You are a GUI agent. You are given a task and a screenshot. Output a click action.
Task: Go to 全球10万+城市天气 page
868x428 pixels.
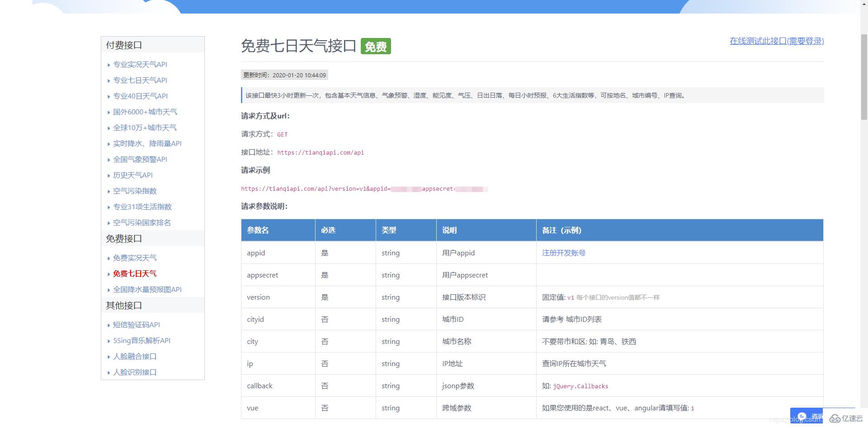point(145,127)
